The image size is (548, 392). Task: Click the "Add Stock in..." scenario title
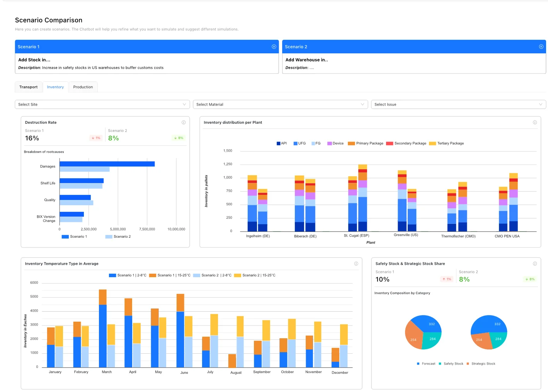pos(34,60)
